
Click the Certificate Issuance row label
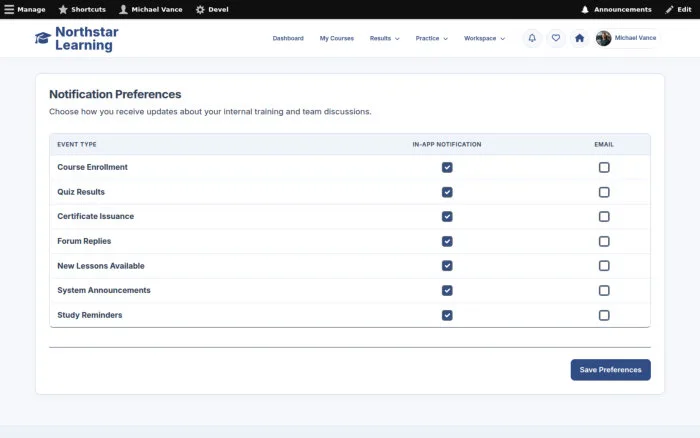(x=96, y=216)
